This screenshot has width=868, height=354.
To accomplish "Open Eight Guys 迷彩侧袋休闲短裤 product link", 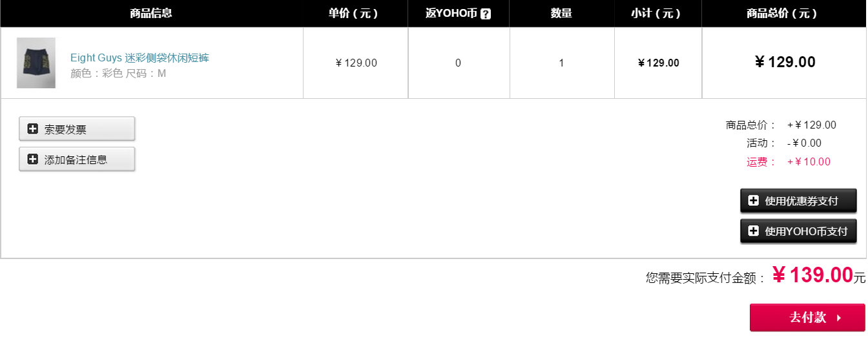I will 139,58.
